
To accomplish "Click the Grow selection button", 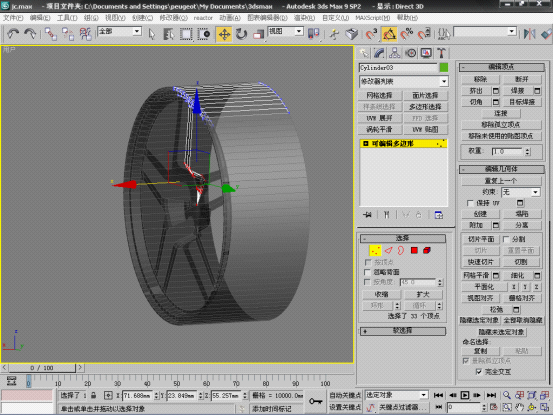I will click(x=423, y=294).
